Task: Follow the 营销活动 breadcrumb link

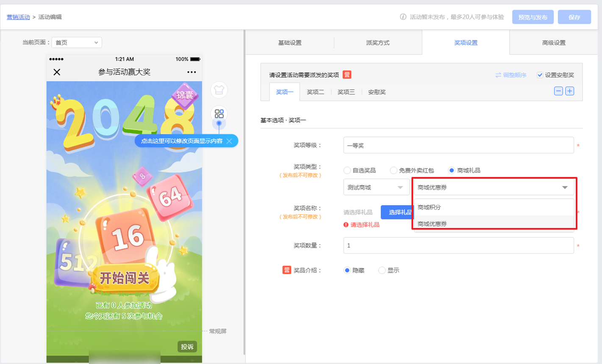Action: click(x=18, y=17)
